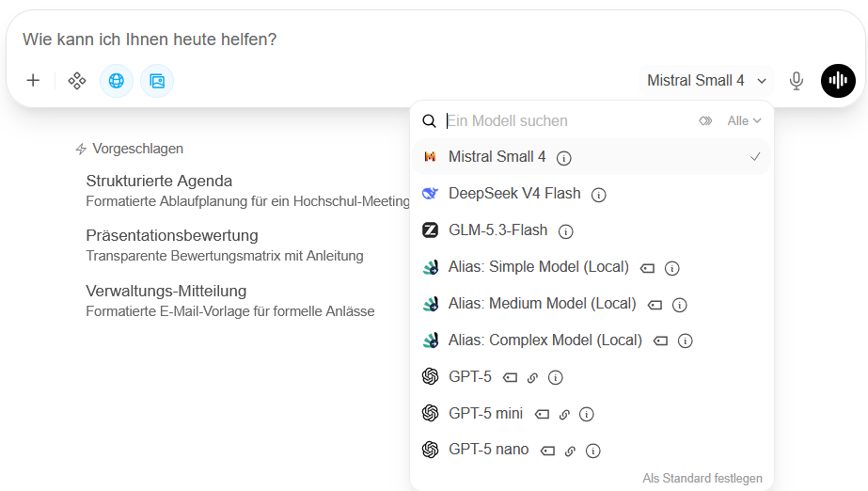Select Mistral Small 4 in model list
Image resolution: width=868 pixels, height=491 pixels.
click(592, 157)
